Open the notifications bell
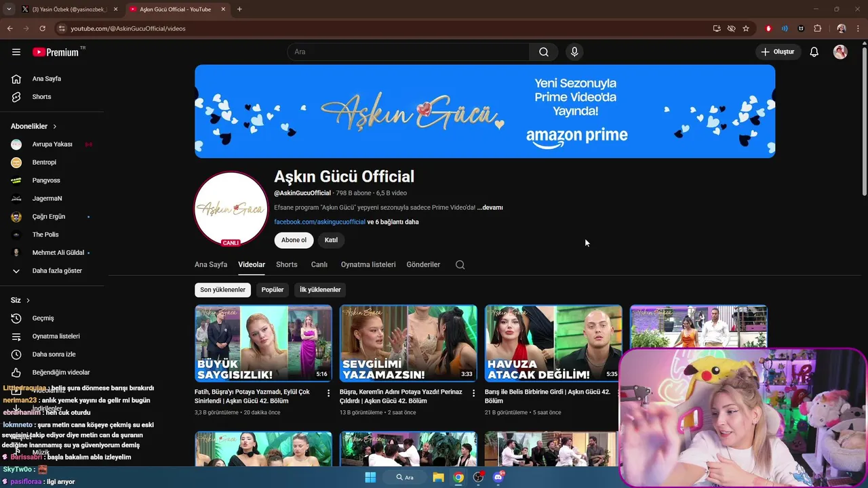This screenshot has height=488, width=868. (814, 52)
